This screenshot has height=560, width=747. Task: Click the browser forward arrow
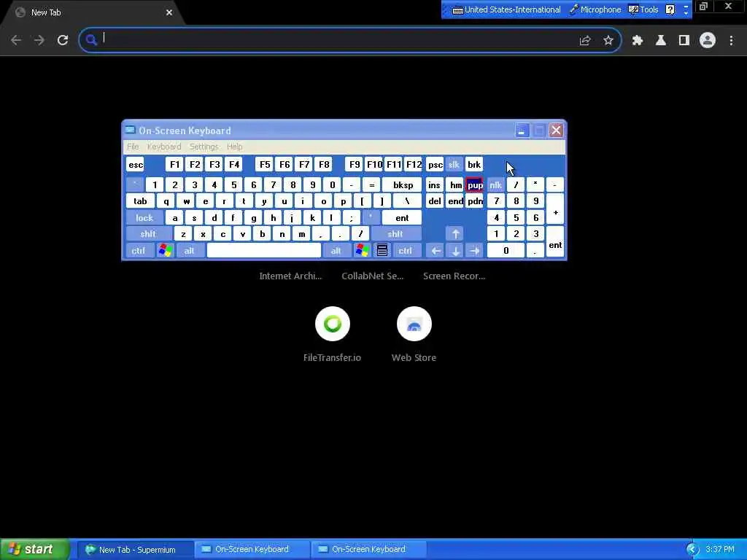coord(39,40)
